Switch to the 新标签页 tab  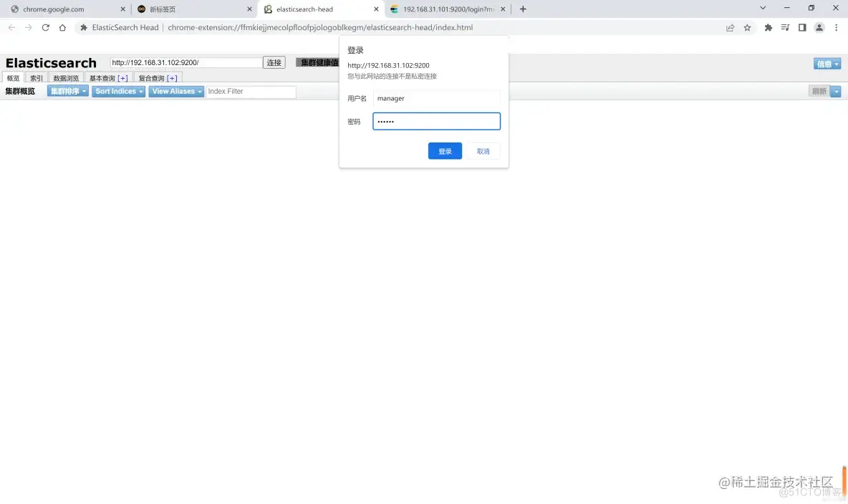click(194, 9)
